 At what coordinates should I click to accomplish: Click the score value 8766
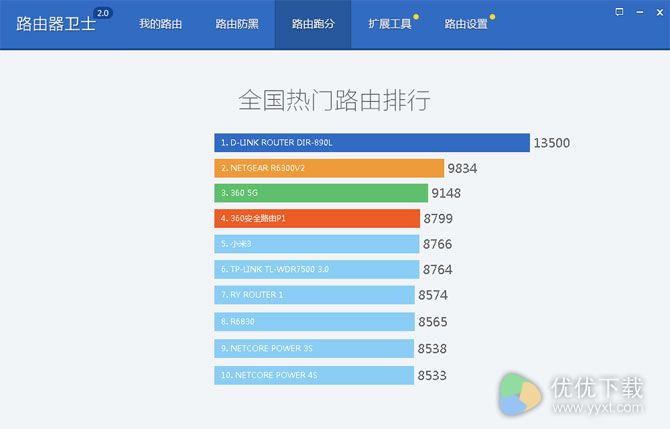pyautogui.click(x=438, y=244)
